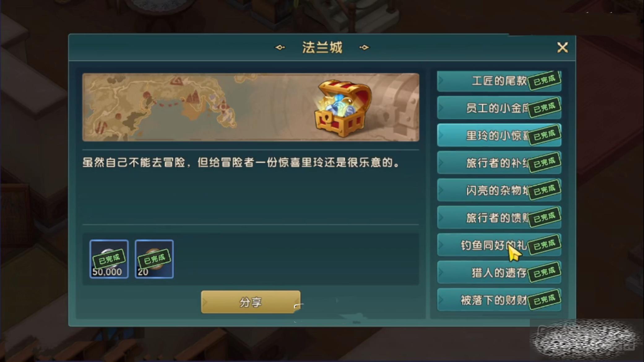Click the left diamond ornament beside 法兰城
Viewport: 644px width, 362px height.
pos(280,47)
